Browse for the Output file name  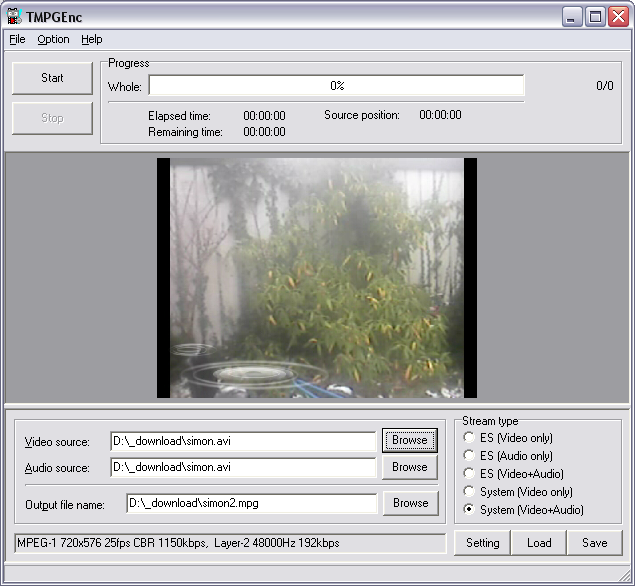(x=411, y=503)
